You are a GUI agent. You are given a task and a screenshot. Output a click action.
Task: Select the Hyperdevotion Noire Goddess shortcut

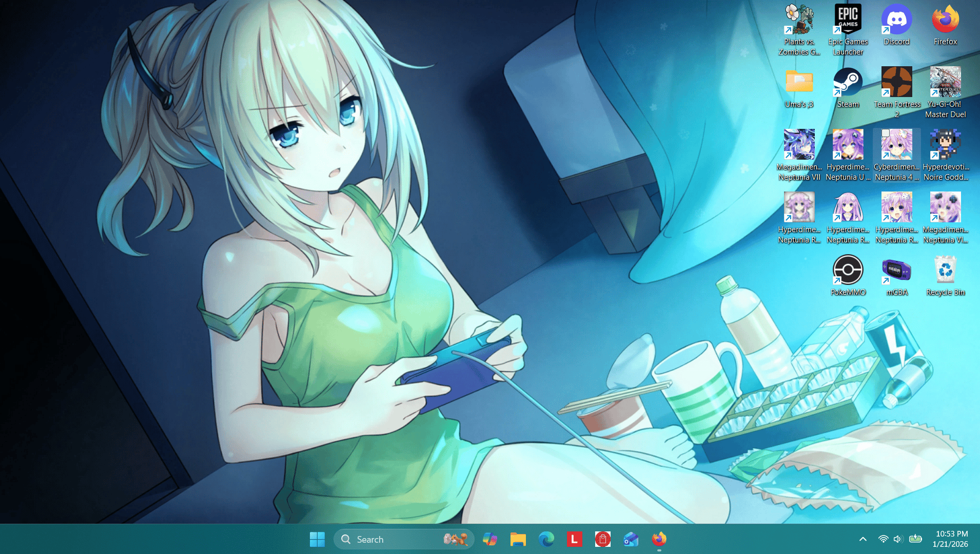[945, 155]
